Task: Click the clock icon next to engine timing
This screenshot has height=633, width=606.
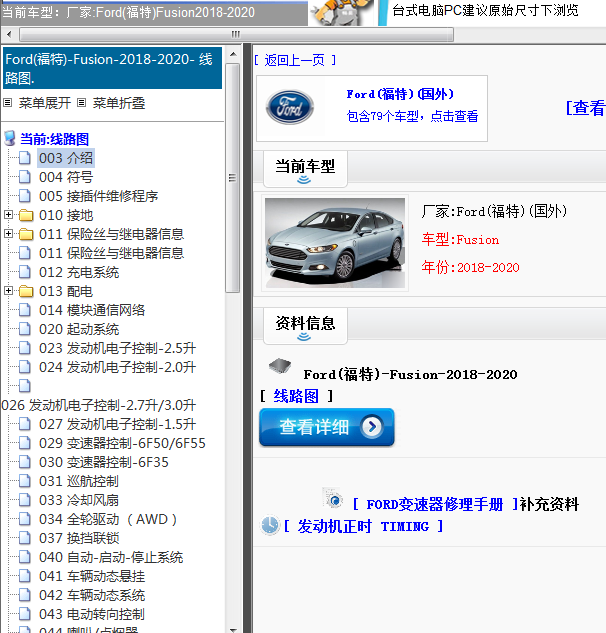Action: (269, 526)
